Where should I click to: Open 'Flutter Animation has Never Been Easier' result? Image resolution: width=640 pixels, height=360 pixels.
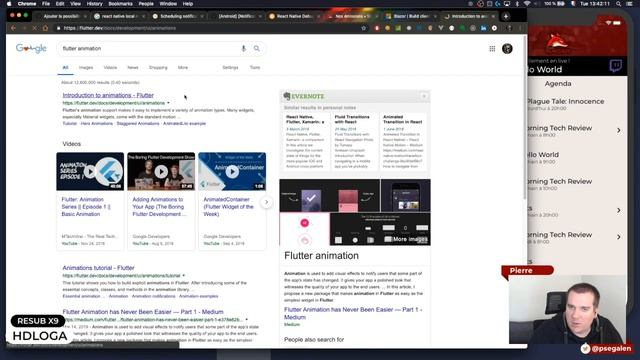[x=143, y=312]
